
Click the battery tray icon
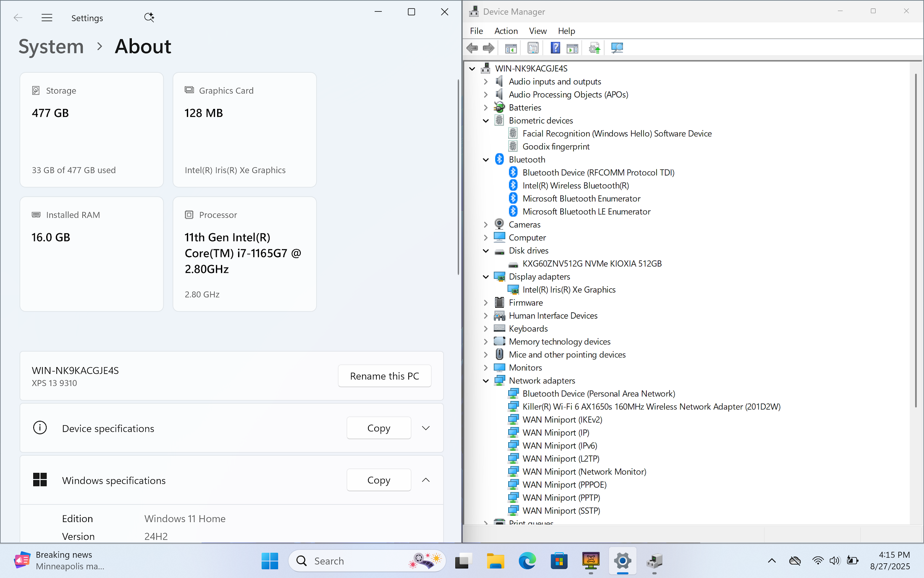tap(852, 561)
